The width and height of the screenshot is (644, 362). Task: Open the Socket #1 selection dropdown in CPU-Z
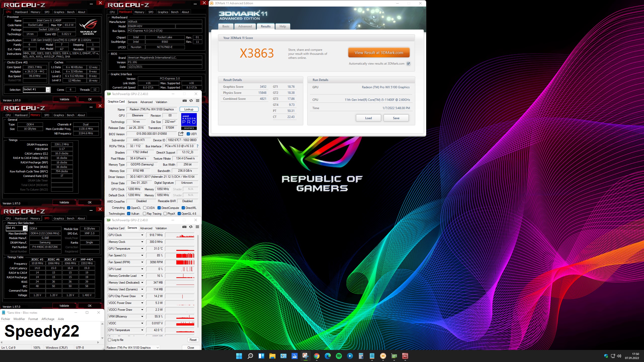pos(48,89)
